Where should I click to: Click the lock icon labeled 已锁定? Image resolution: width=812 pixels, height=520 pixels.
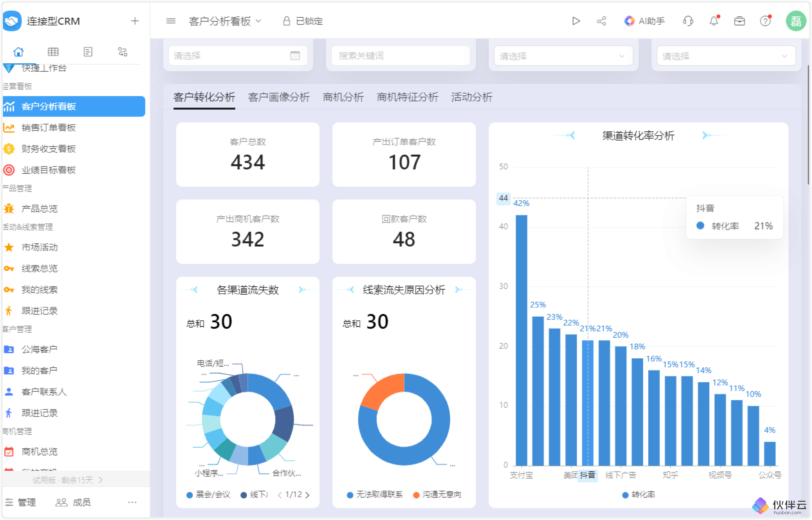(287, 21)
